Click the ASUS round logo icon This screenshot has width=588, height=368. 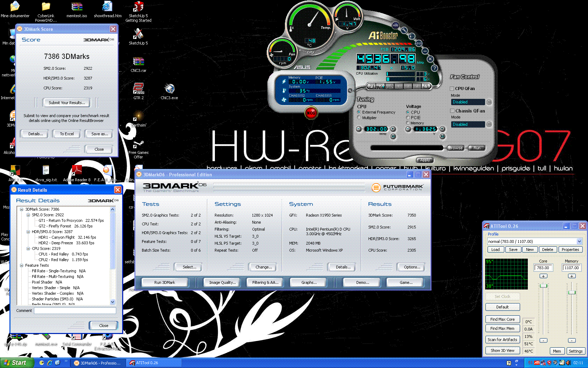click(x=419, y=43)
